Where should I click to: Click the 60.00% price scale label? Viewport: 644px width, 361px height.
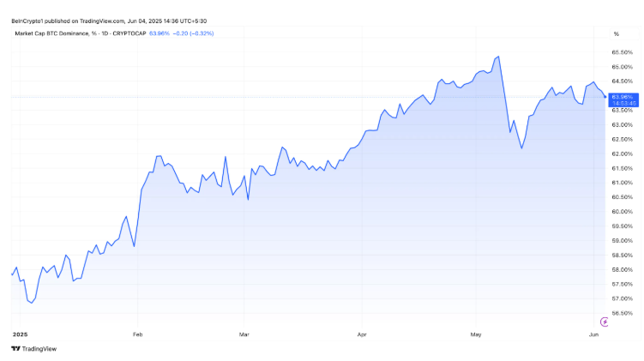point(623,212)
